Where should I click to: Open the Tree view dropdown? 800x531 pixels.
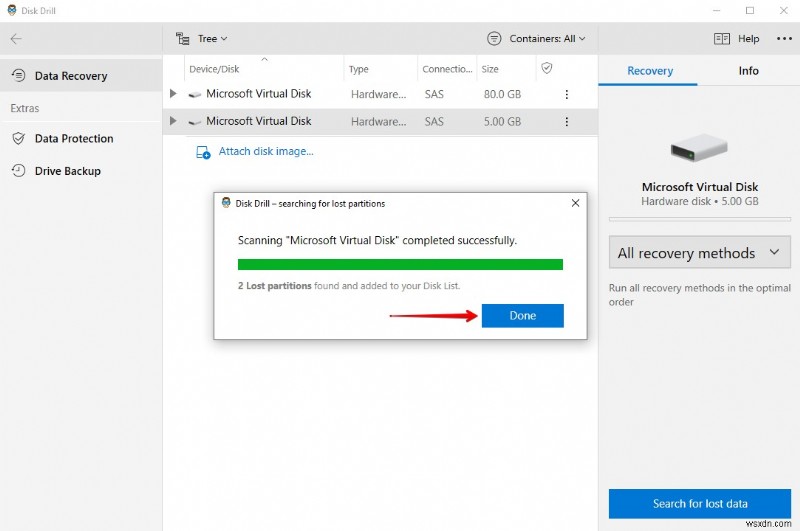(x=202, y=39)
